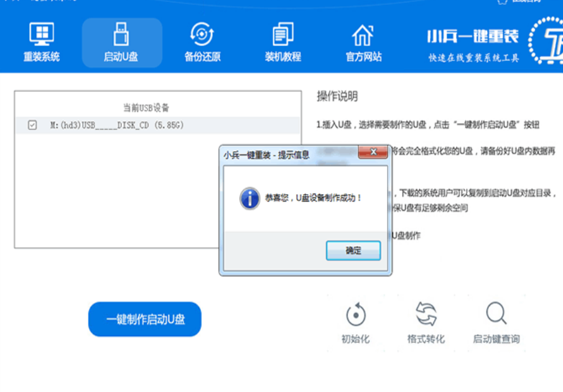
Task: Switch to the 重装系统 tab label
Action: click(x=42, y=57)
